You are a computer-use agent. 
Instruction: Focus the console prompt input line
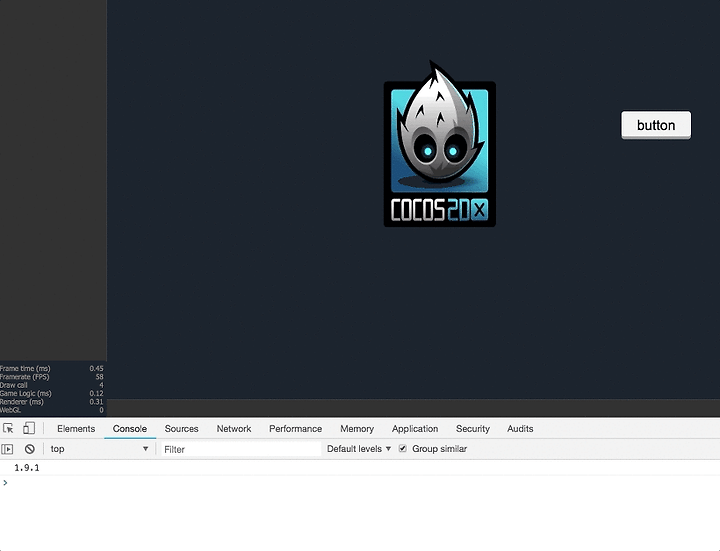[360, 483]
